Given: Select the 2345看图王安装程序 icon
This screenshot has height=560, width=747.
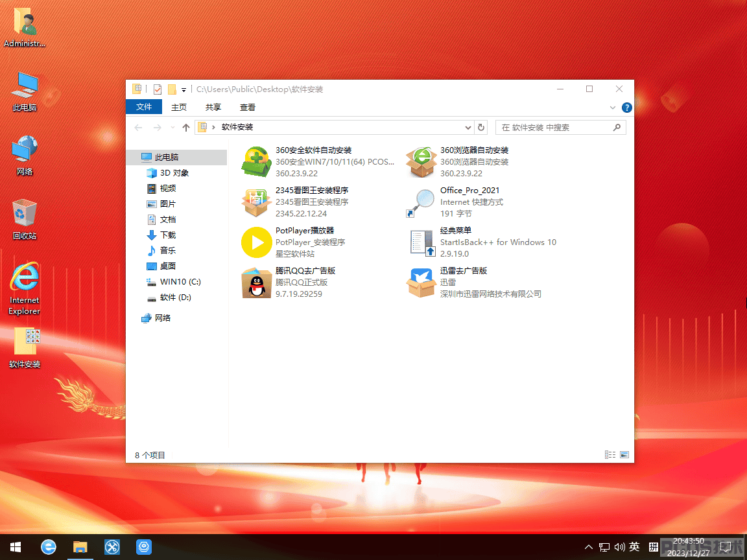Looking at the screenshot, I should pyautogui.click(x=256, y=202).
